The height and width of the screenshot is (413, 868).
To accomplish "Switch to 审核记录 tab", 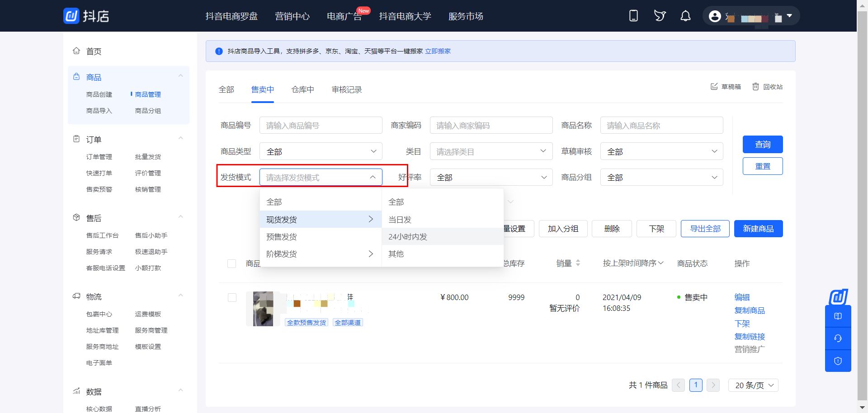I will click(347, 89).
